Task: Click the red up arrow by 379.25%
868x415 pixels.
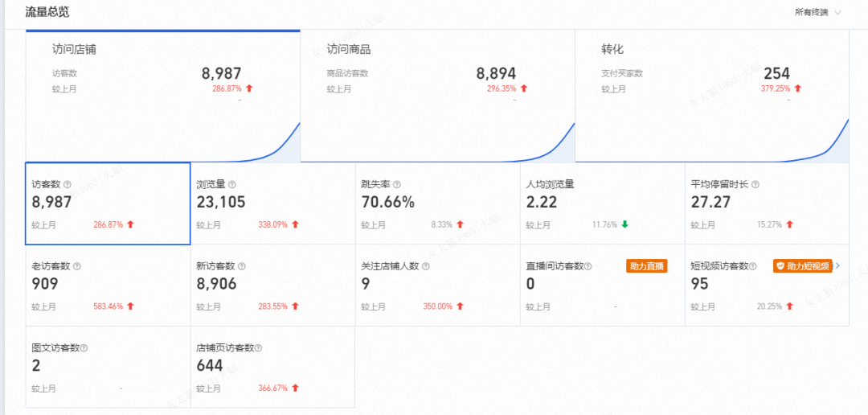Action: click(x=798, y=88)
